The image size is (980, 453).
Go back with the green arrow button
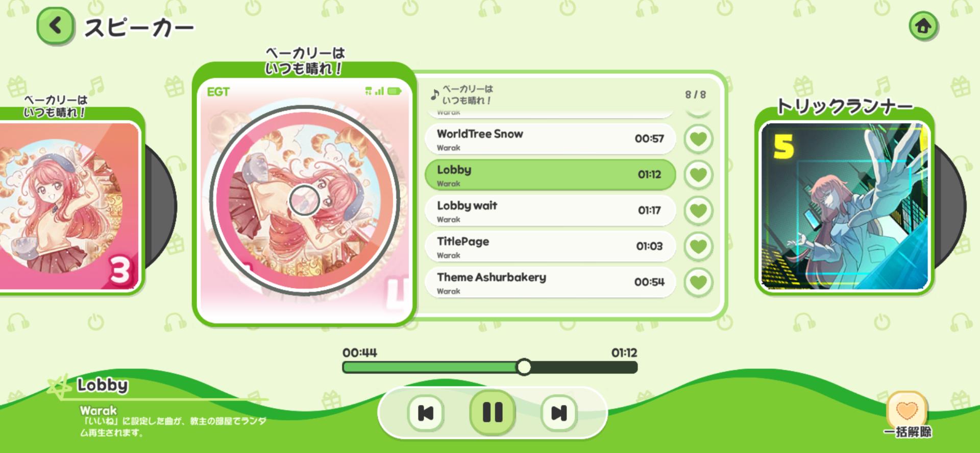(x=55, y=26)
